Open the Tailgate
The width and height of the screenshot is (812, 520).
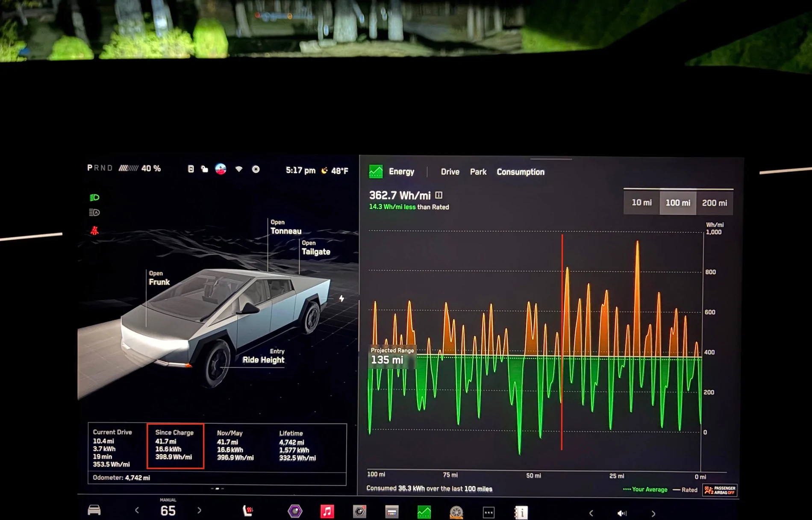pyautogui.click(x=316, y=248)
